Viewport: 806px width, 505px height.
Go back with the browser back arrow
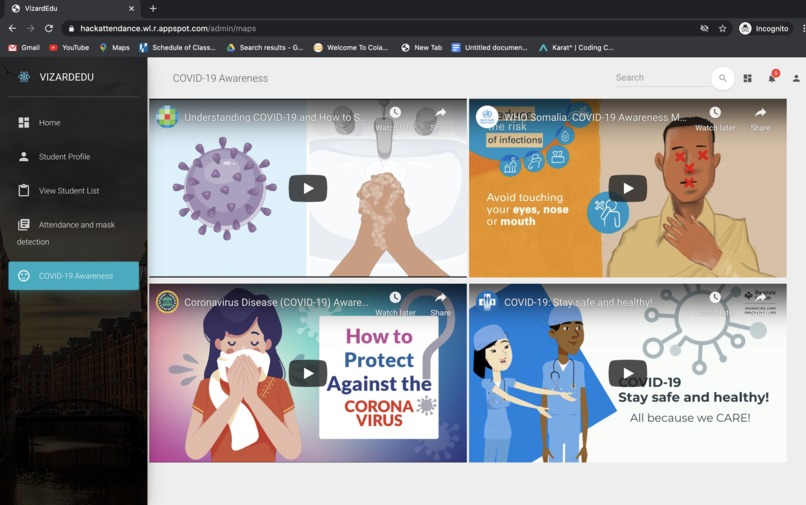12,28
